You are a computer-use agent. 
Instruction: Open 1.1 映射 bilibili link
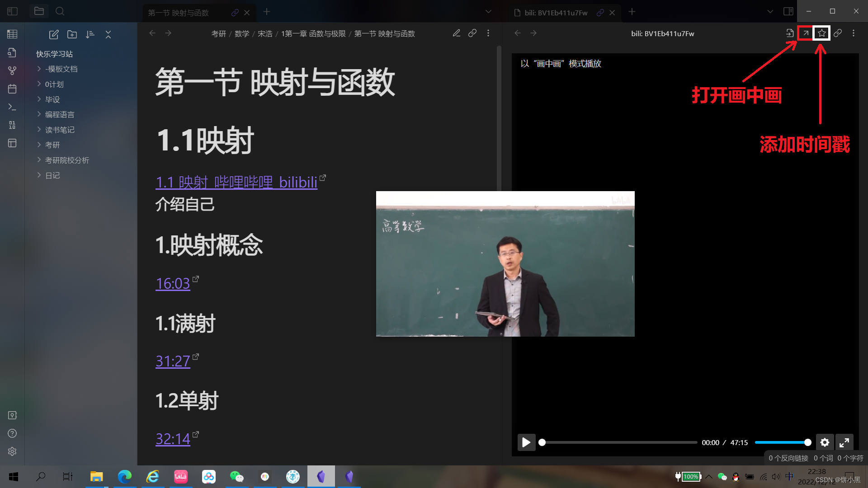236,183
